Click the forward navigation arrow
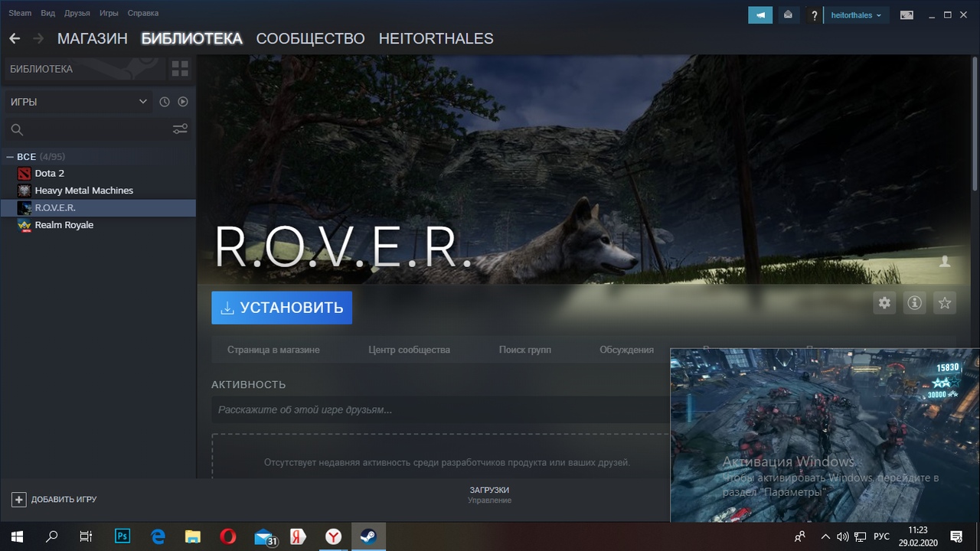980x551 pixels. (39, 38)
